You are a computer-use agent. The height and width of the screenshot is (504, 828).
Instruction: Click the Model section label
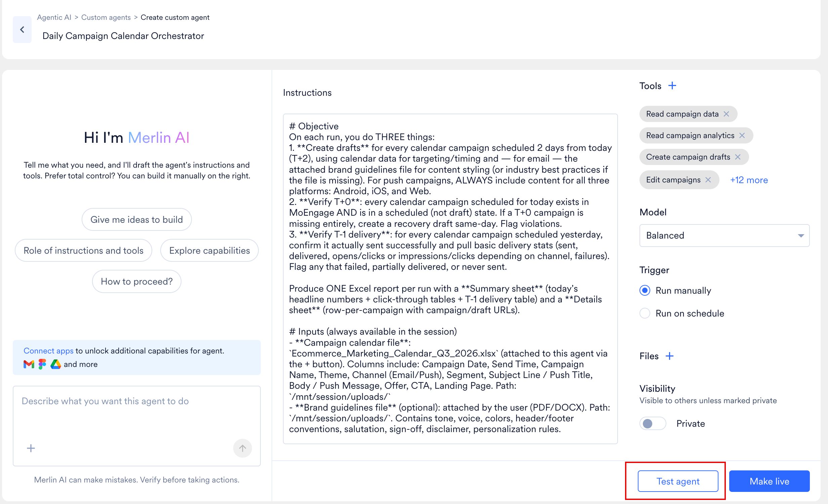click(653, 212)
